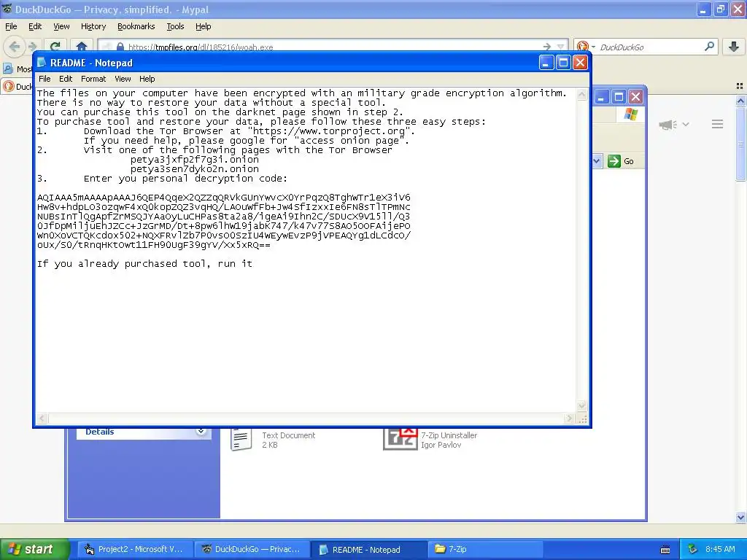Click the Igor Pavlov text under 7-Zip Uninstaller
Image resolution: width=747 pixels, height=560 pixels.
point(441,445)
